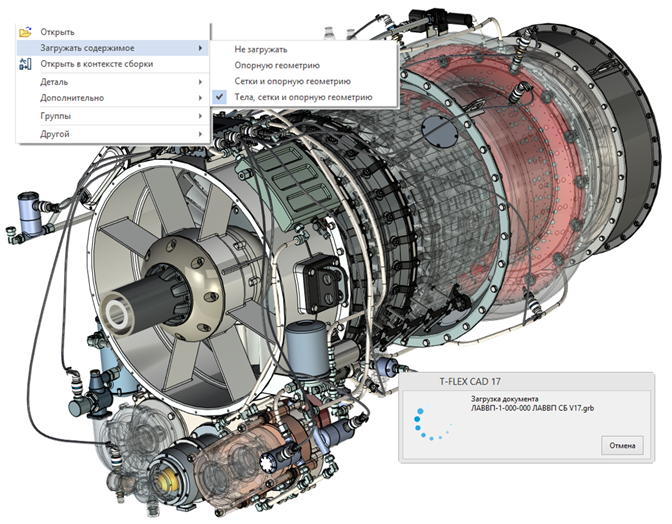Image resolution: width=672 pixels, height=524 pixels.
Task: Open the Загружать содержимое submenu
Action: tap(113, 48)
